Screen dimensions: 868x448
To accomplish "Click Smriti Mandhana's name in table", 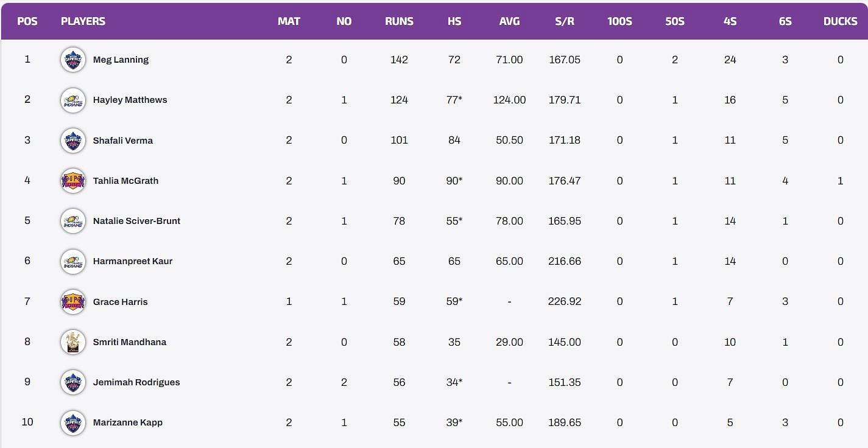I will click(x=130, y=342).
